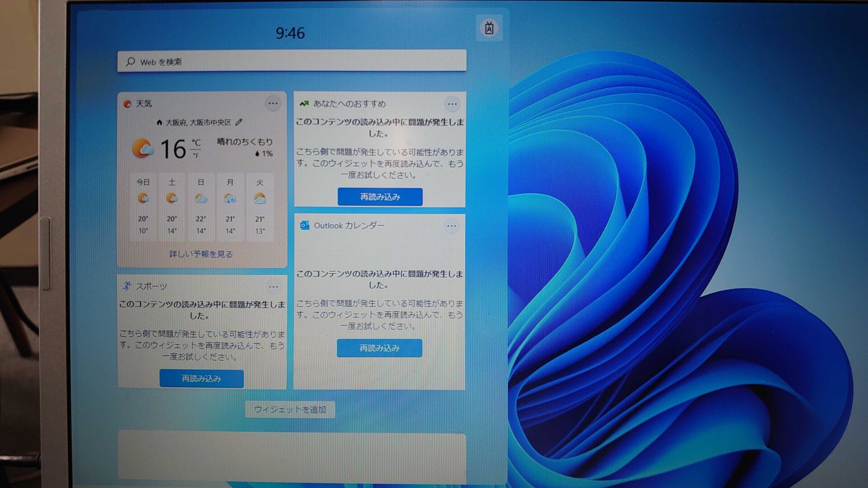The height and width of the screenshot is (488, 868).
Task: Click the Outlook Calendar icon
Action: 305,225
